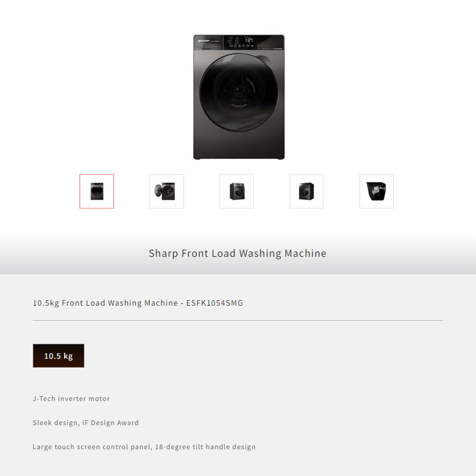Image resolution: width=476 pixels, height=476 pixels.
Task: Click the SHARP logo on the machine
Action: [204, 41]
